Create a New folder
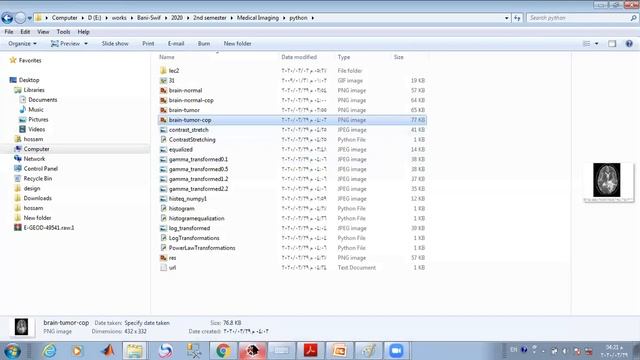 click(238, 44)
